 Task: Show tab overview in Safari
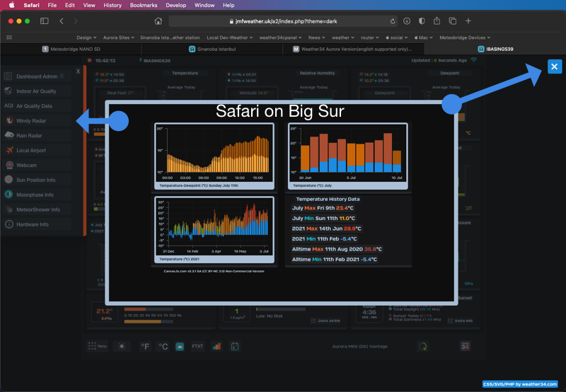pyautogui.click(x=452, y=21)
